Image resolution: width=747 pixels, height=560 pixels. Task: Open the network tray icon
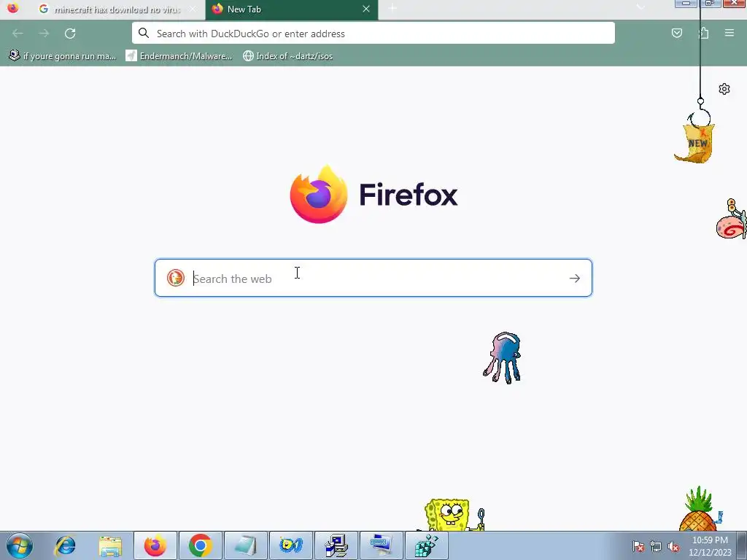pyautogui.click(x=656, y=546)
